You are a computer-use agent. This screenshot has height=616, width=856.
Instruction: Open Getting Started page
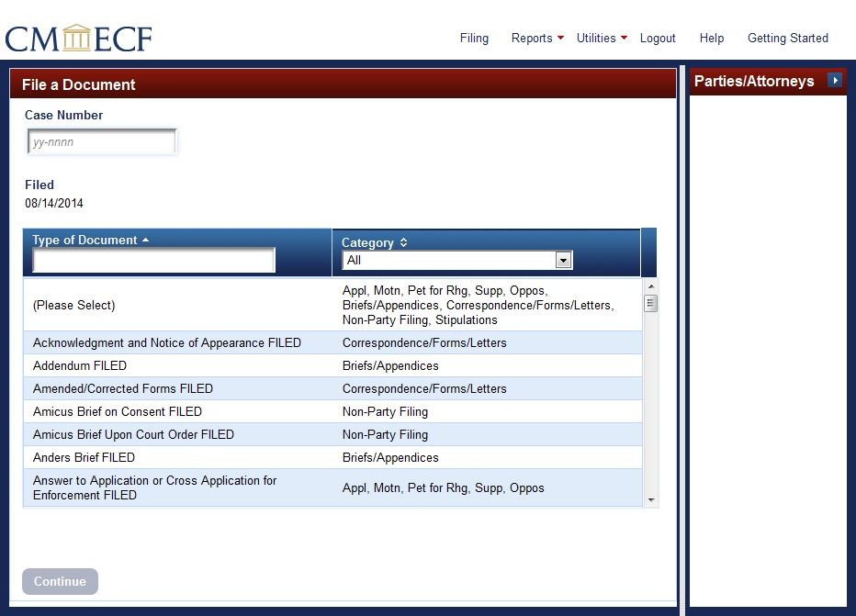(787, 39)
